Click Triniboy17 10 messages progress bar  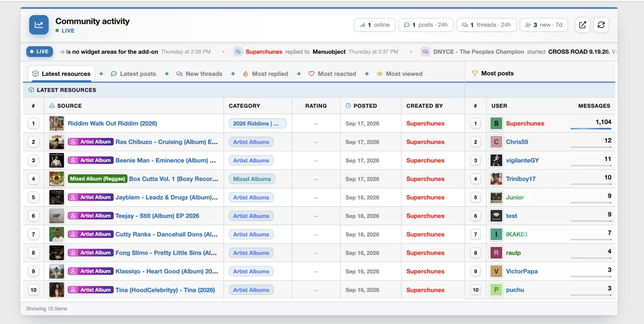coord(591,184)
